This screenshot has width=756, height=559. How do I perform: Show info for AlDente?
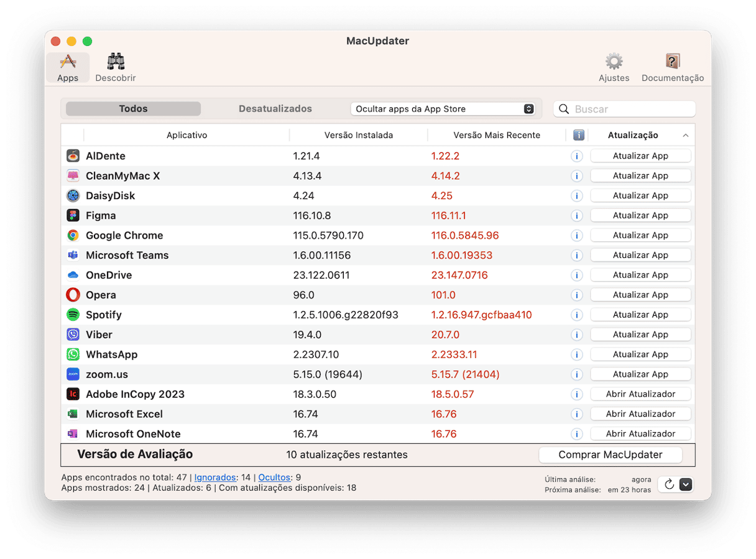tap(577, 156)
